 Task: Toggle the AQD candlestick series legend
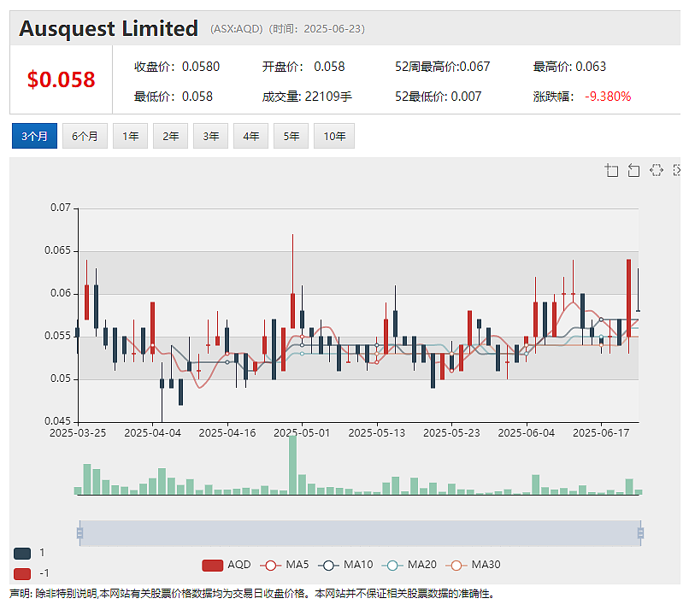click(227, 565)
